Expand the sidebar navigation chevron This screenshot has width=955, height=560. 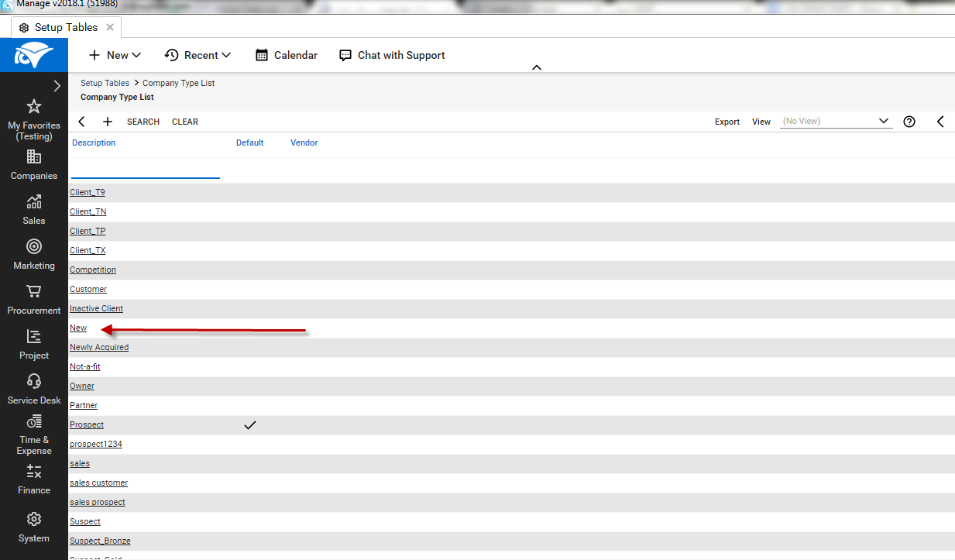tap(57, 86)
